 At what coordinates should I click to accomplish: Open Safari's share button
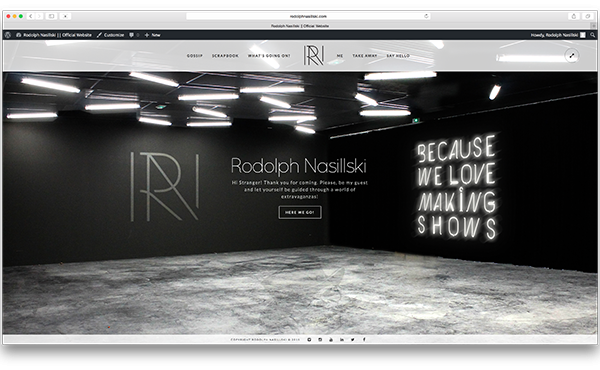573,16
